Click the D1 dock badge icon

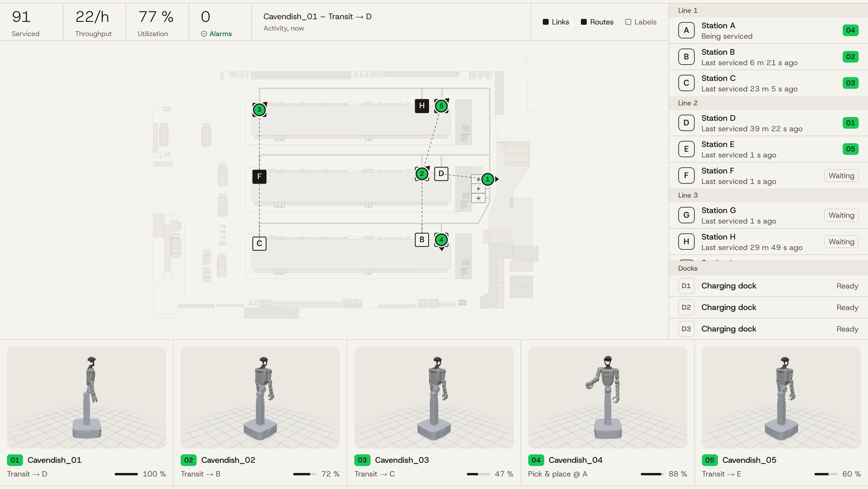coord(686,286)
